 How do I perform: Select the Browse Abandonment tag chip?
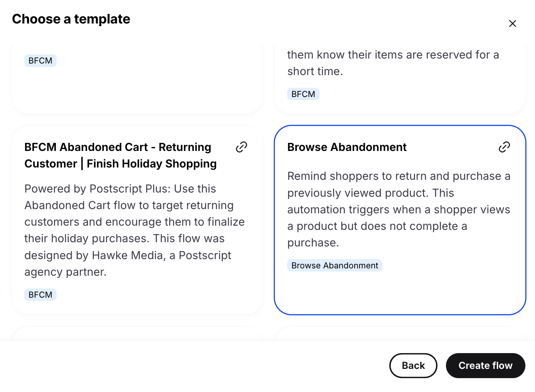click(335, 265)
